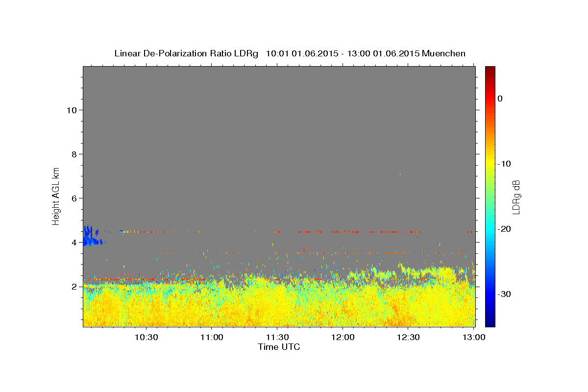Click the dark red top of the colorbar

tap(490, 71)
